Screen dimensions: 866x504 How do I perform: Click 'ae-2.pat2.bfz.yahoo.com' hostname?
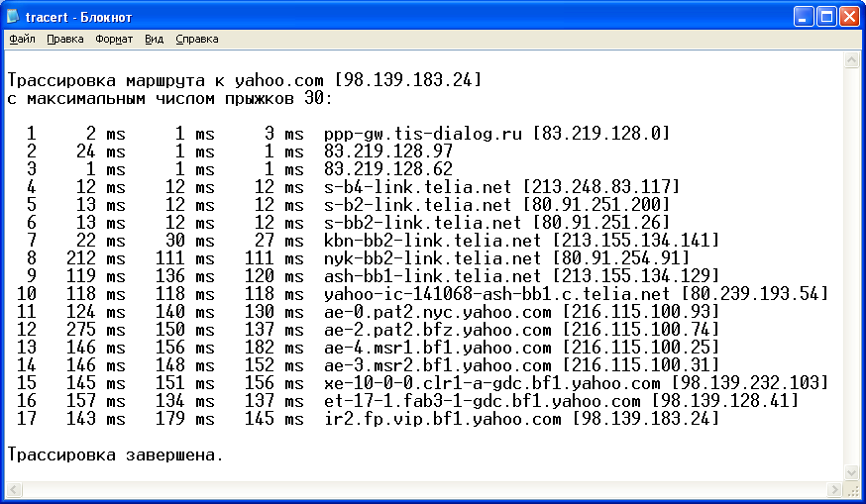point(437,330)
